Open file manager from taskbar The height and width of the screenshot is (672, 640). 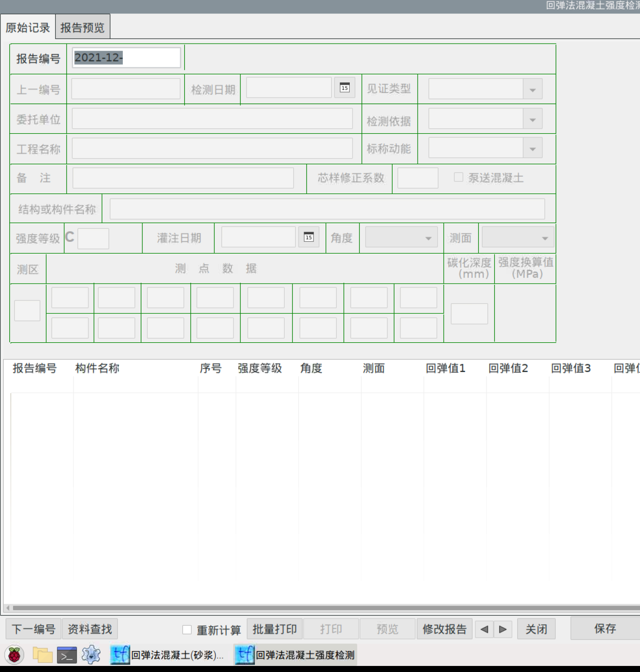tap(42, 655)
